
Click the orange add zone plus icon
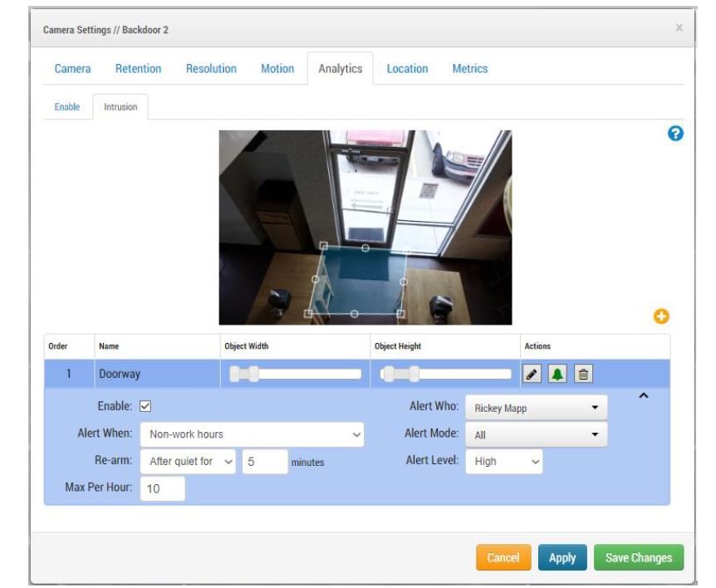click(662, 316)
